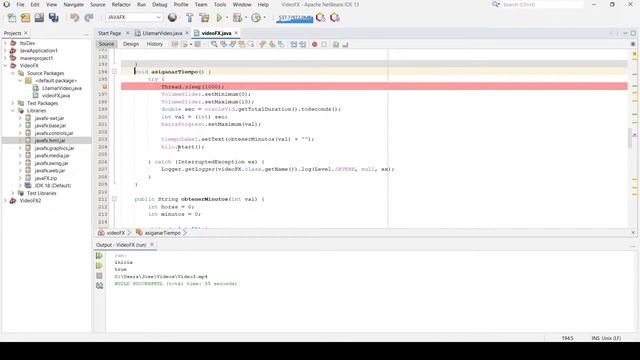Viewport: 640px width, 360px height.
Task: Open the Profile Project dropdown arrow
Action: 264,18
